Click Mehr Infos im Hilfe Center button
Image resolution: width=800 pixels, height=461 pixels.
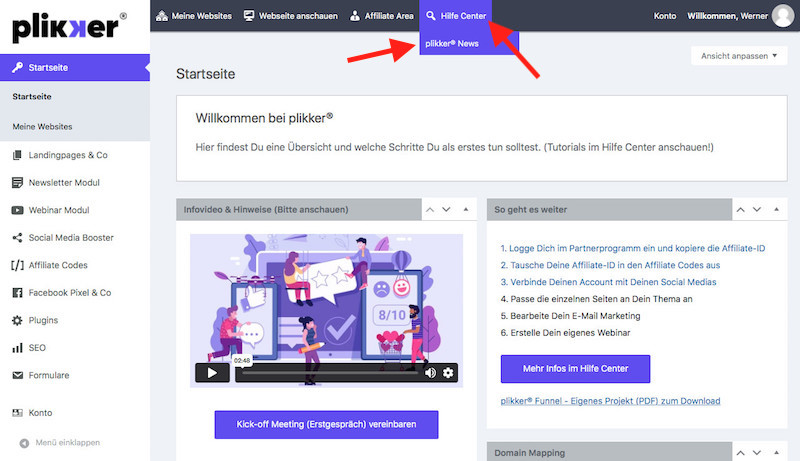pyautogui.click(x=575, y=368)
